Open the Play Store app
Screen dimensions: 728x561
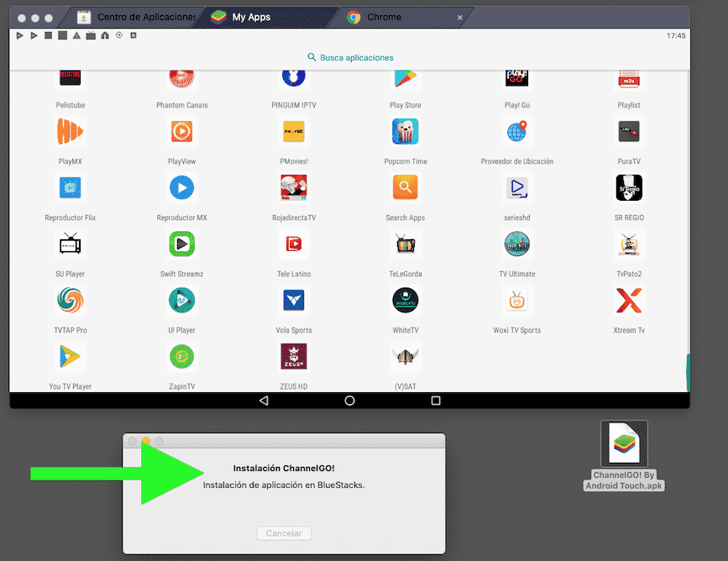[406, 76]
